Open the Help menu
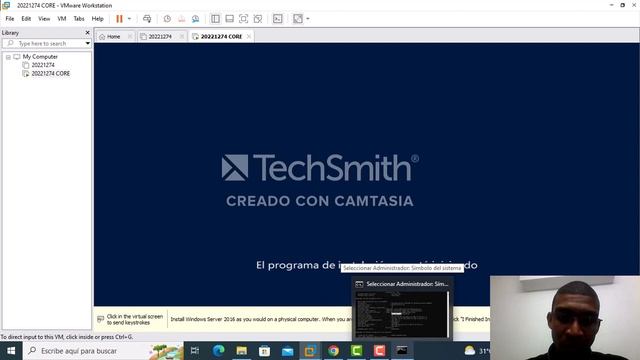The image size is (640, 360). click(x=98, y=19)
